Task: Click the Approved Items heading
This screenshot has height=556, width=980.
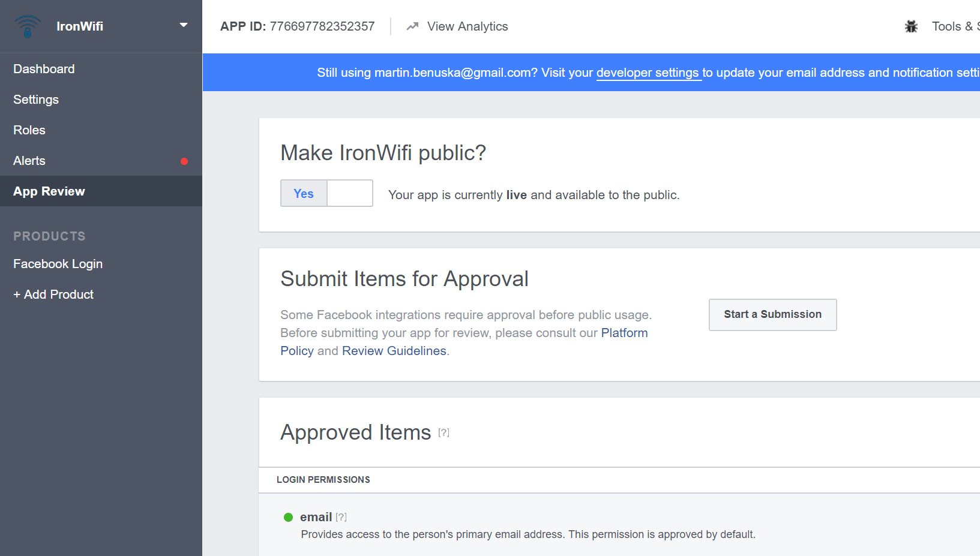Action: [356, 432]
